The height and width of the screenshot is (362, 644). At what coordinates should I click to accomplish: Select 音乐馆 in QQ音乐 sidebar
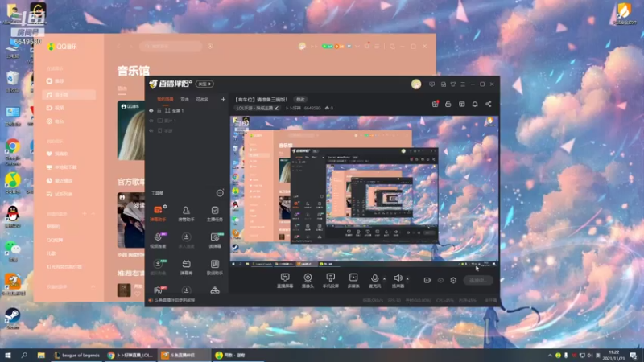tap(69, 94)
